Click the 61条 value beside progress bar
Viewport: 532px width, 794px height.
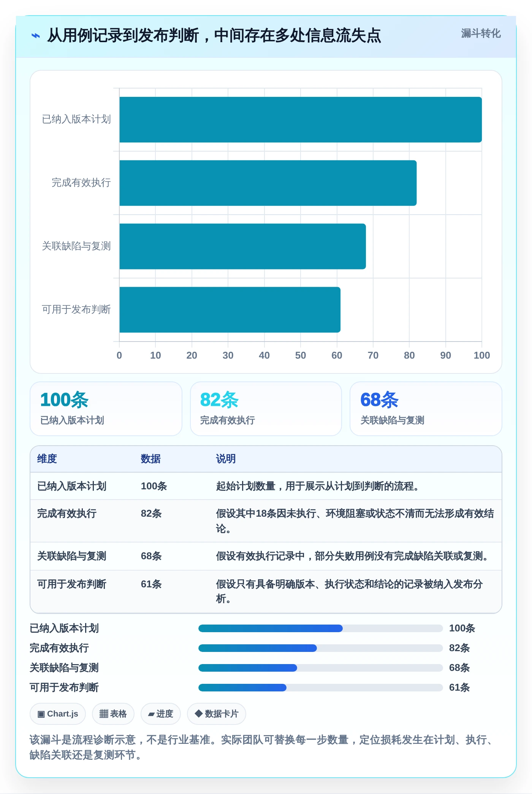point(459,688)
